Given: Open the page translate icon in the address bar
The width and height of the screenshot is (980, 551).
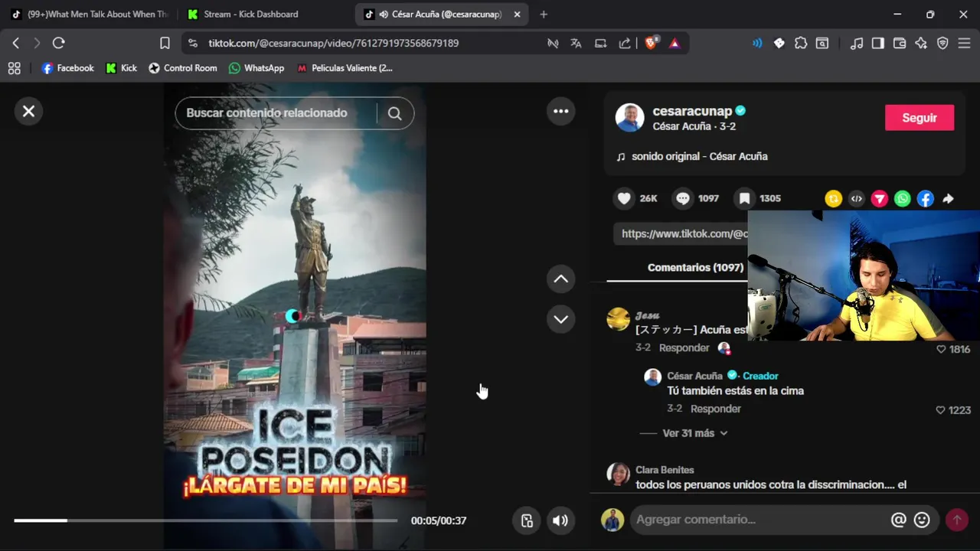Looking at the screenshot, I should [x=576, y=43].
